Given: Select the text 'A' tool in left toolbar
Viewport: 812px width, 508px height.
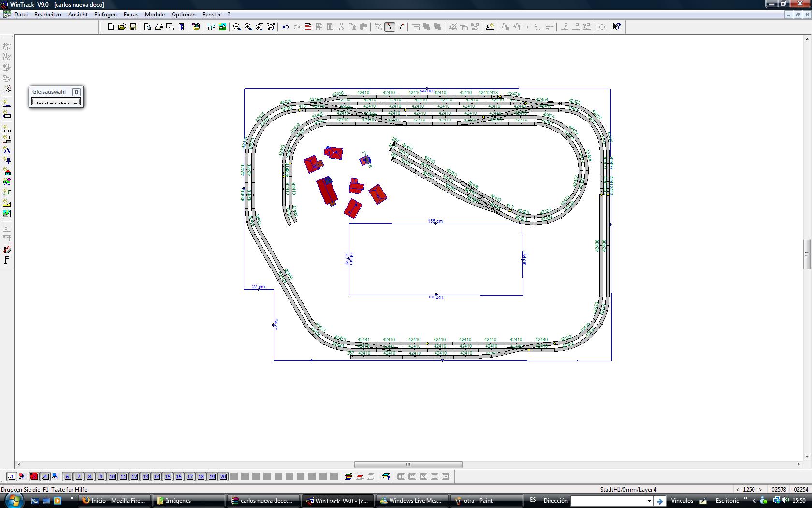Looking at the screenshot, I should (7, 150).
